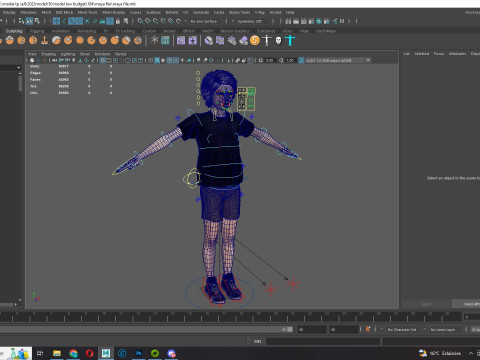Select the spiky Spray sculpt brush
This screenshot has width=480, height=360.
click(80, 41)
